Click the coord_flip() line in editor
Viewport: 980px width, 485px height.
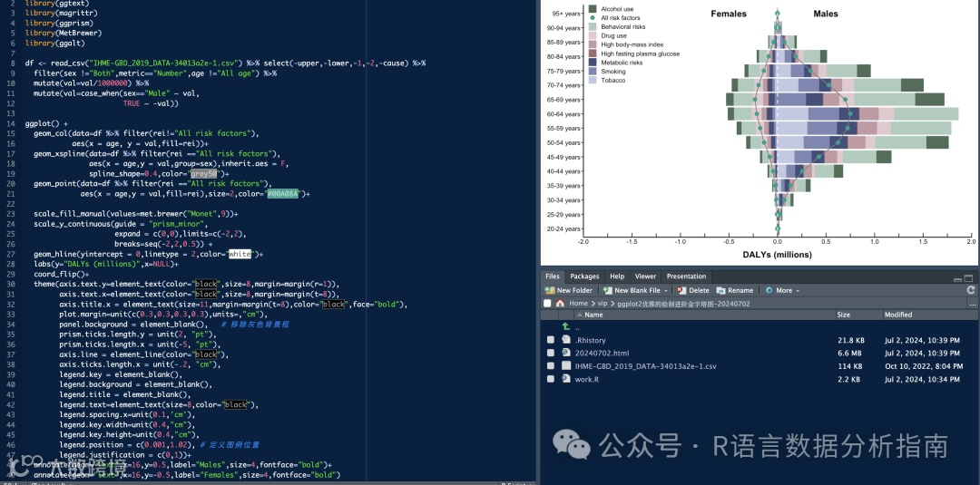coord(62,274)
